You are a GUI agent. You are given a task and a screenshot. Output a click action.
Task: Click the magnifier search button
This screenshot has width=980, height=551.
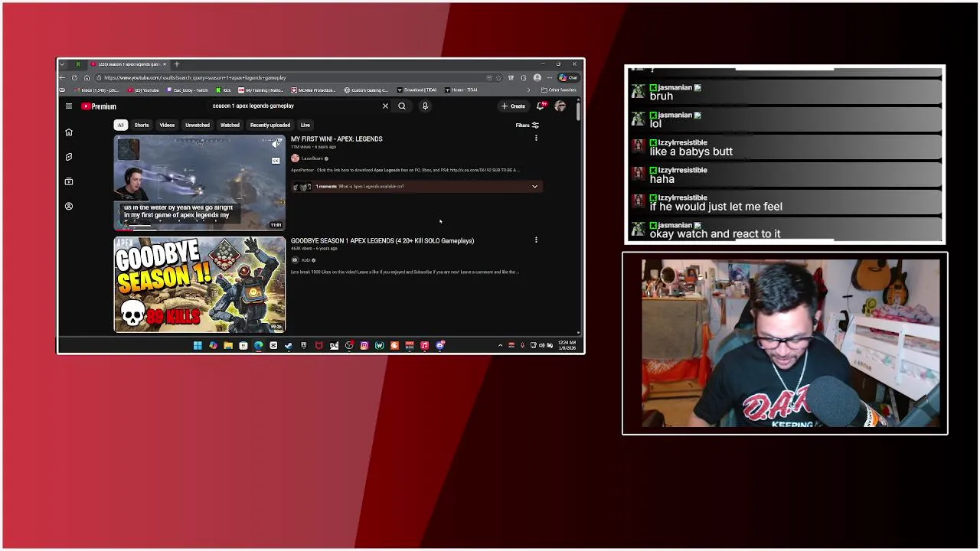pos(402,106)
